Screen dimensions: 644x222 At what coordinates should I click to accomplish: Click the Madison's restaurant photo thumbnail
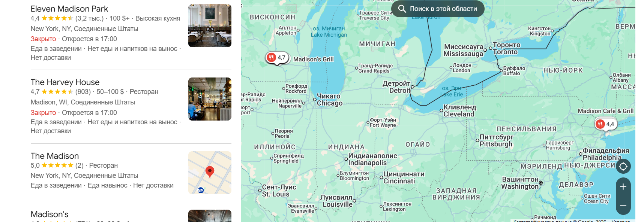[210, 216]
